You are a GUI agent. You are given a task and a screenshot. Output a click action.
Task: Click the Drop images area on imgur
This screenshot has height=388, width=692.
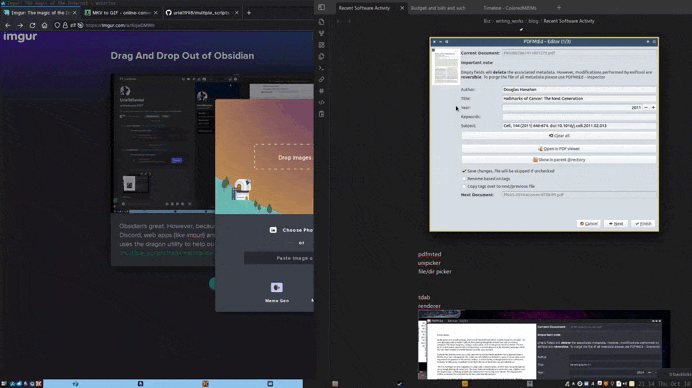pyautogui.click(x=284, y=157)
